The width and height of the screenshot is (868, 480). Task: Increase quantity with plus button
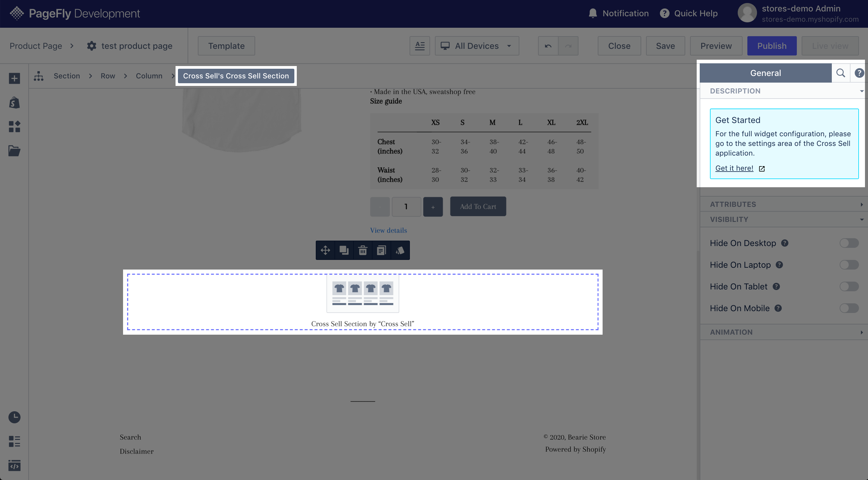433,207
